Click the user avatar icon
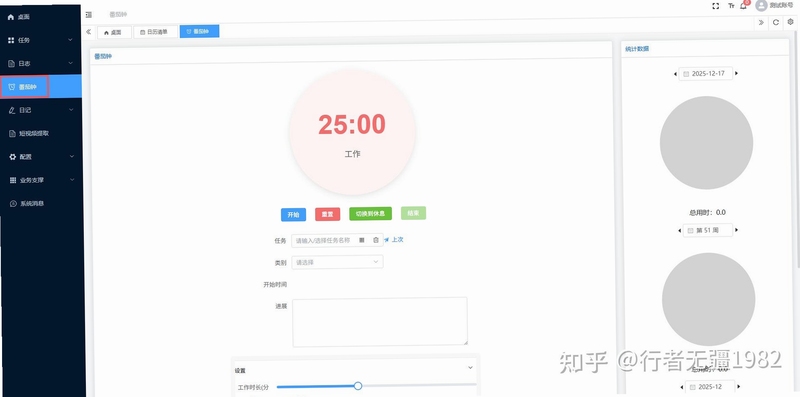 [761, 5]
